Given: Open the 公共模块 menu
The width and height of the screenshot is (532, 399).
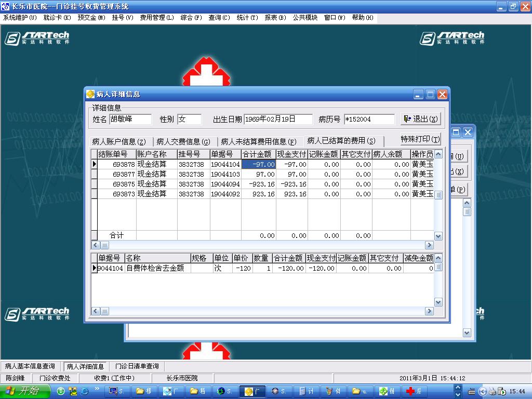Looking at the screenshot, I should coord(305,17).
